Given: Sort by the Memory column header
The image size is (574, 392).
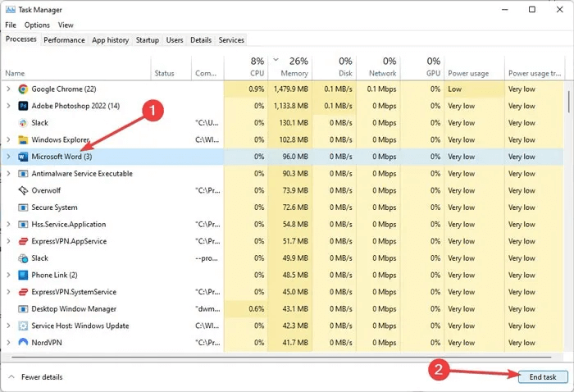Looking at the screenshot, I should click(x=289, y=68).
